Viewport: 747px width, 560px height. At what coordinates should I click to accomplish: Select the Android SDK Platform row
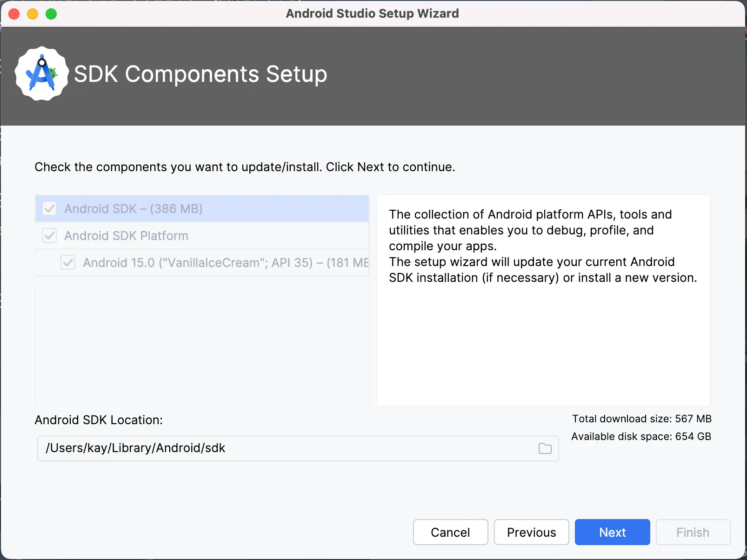[x=202, y=236]
